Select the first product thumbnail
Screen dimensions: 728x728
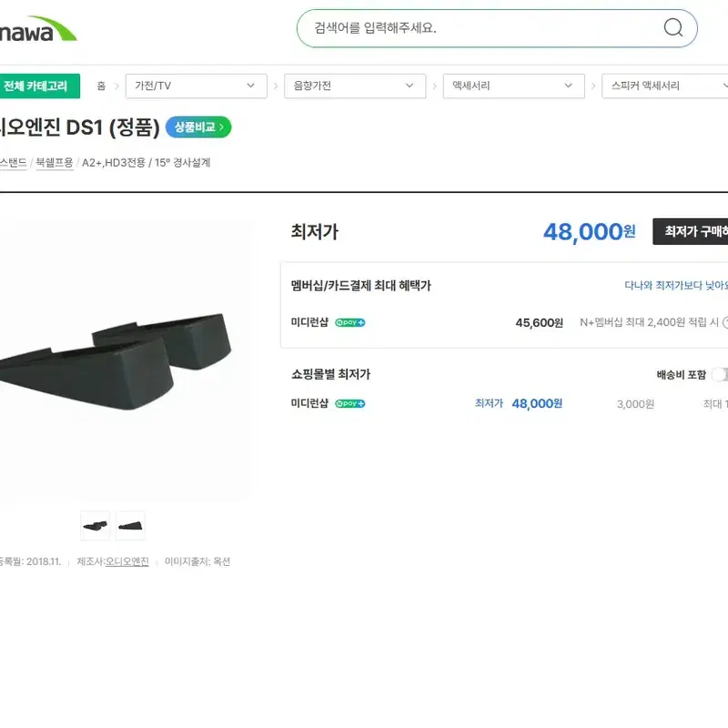(x=96, y=526)
